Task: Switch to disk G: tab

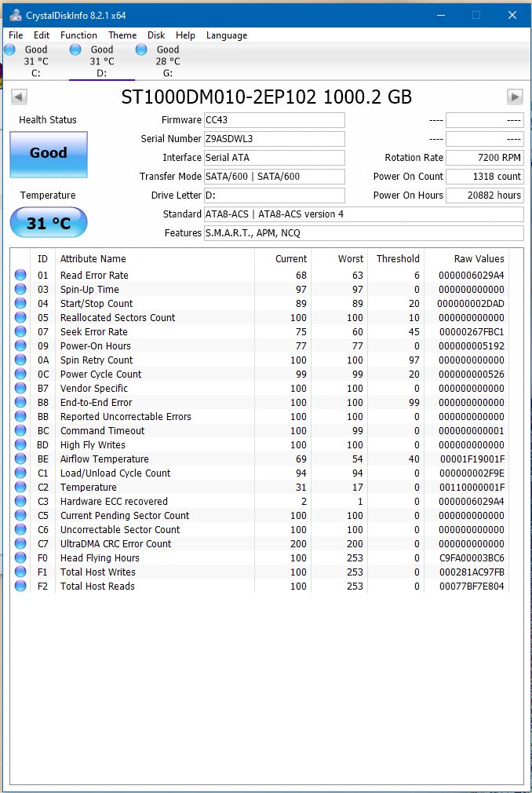Action: (x=168, y=61)
